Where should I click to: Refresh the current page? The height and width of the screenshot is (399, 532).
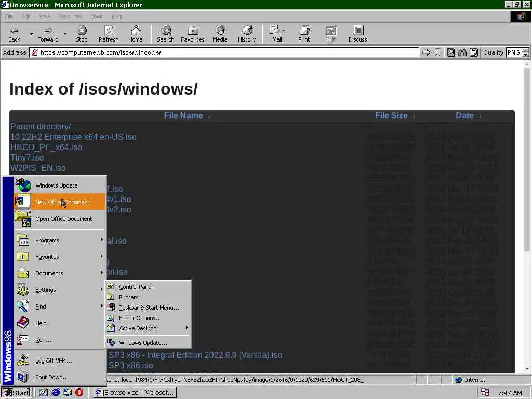tap(109, 34)
